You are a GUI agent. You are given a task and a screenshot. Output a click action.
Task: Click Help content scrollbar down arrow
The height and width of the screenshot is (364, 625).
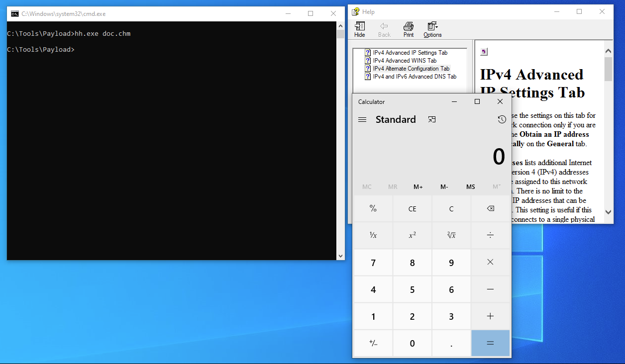(x=609, y=212)
